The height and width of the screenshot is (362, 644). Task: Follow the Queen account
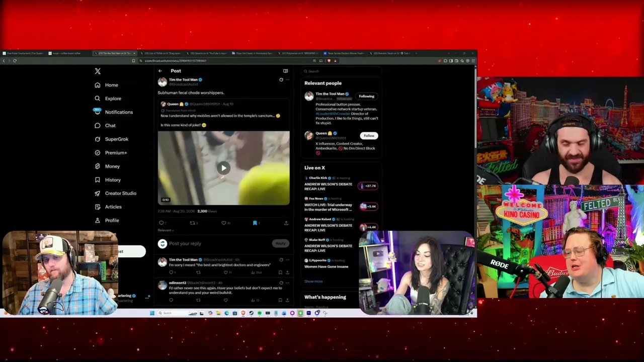(369, 136)
